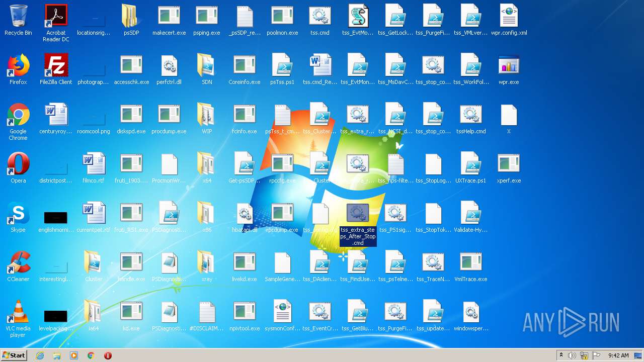Click the wpr.exe icon
The width and height of the screenshot is (644, 362).
tap(509, 69)
